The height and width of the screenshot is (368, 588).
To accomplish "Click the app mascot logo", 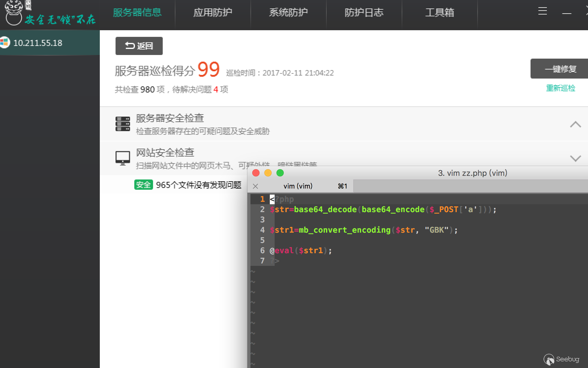I will [x=14, y=13].
